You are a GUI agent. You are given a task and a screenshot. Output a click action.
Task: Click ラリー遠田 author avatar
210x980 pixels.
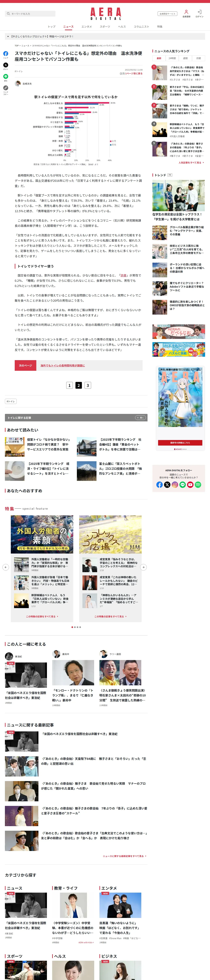(x=103, y=654)
